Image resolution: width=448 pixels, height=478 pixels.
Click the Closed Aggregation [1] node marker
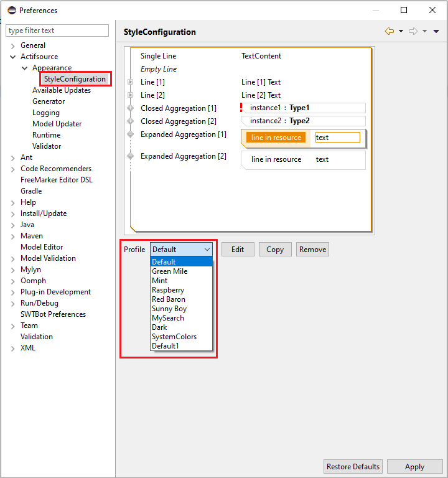[131, 108]
